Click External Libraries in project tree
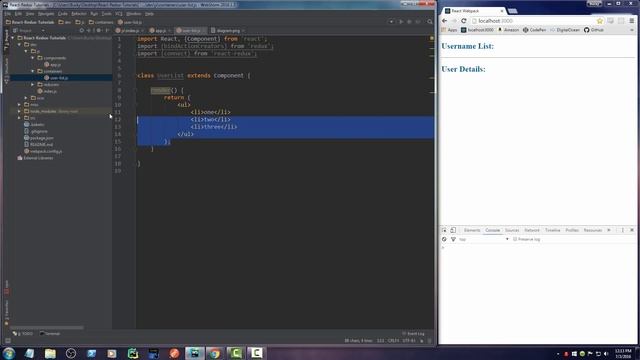This screenshot has width=640, height=360. click(x=35, y=158)
